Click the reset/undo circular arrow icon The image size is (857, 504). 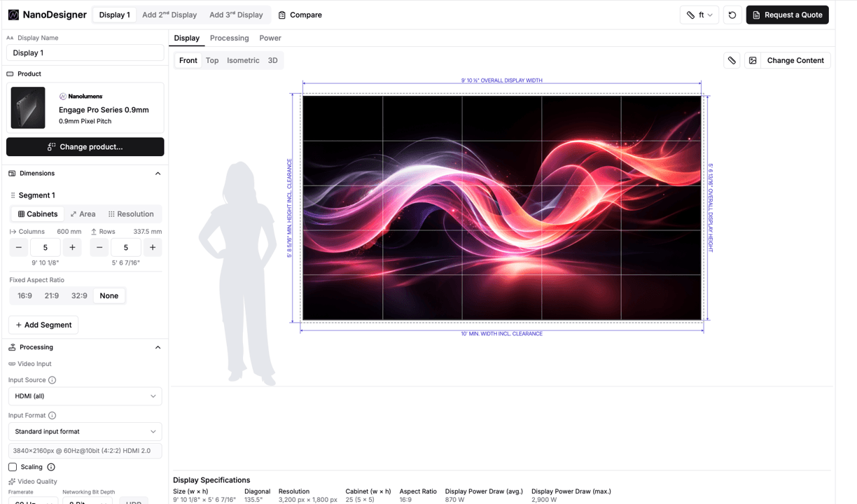[x=732, y=15]
